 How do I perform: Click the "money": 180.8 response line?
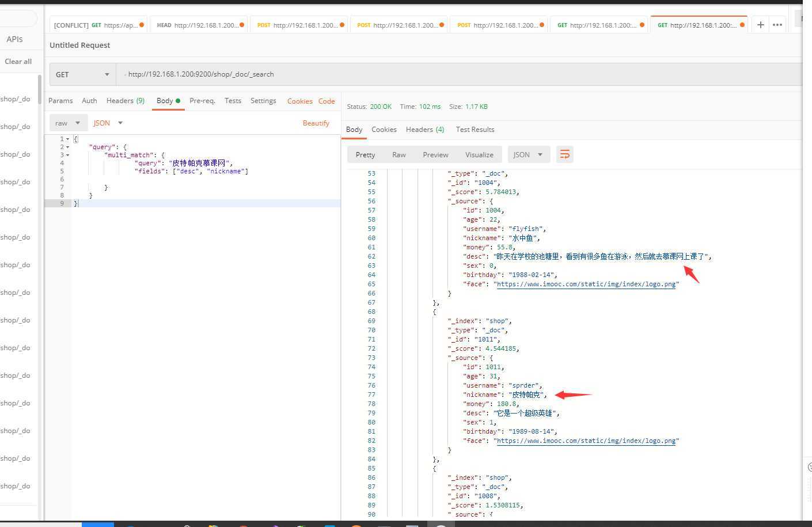click(x=491, y=404)
